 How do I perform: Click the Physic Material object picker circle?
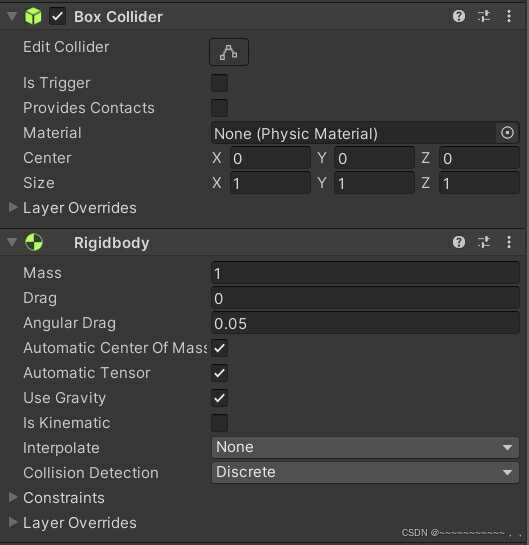pos(507,132)
